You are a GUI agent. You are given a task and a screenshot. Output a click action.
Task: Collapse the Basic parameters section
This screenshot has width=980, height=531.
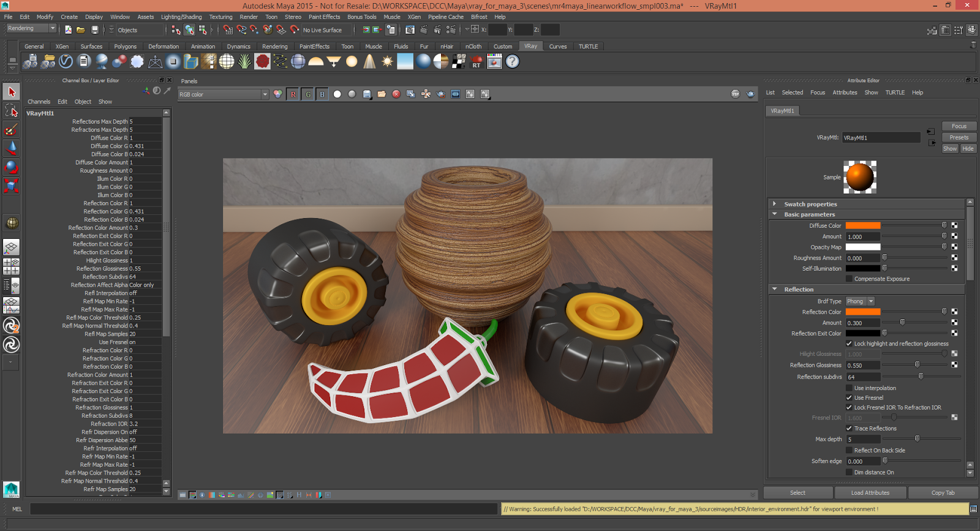pos(867,214)
